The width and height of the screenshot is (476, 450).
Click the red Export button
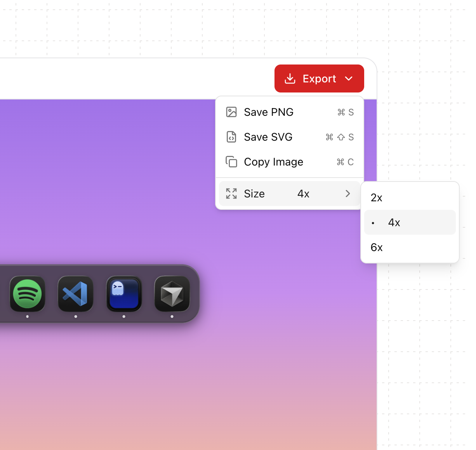click(319, 78)
